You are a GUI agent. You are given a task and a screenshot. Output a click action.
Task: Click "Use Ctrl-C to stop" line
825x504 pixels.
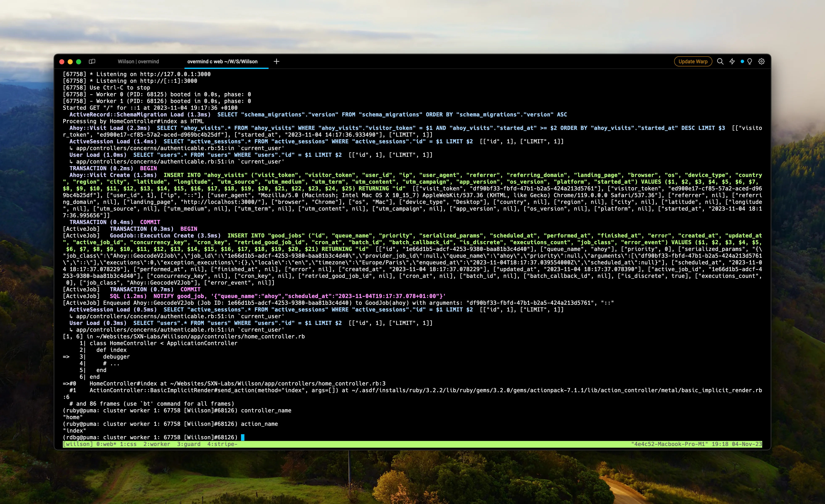(x=107, y=87)
